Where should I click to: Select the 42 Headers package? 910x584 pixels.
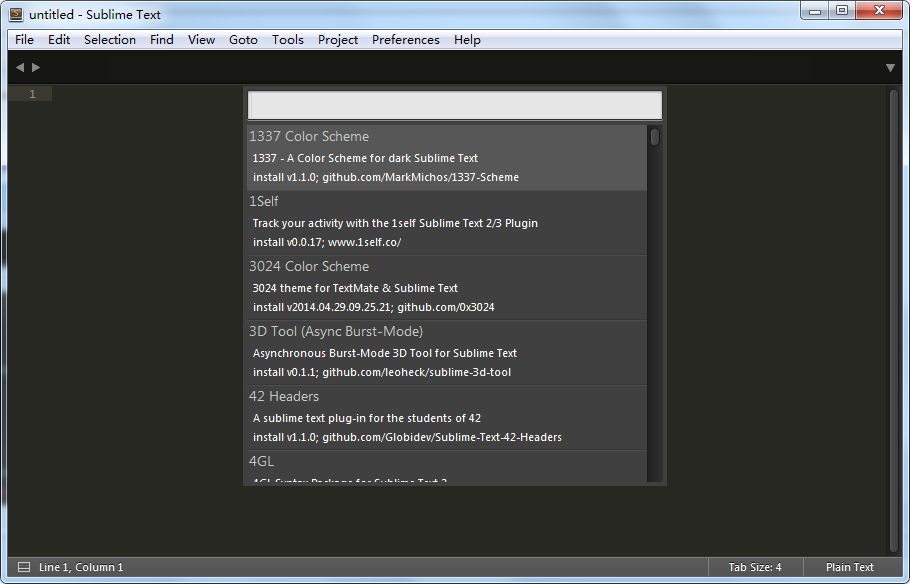[x=446, y=418]
